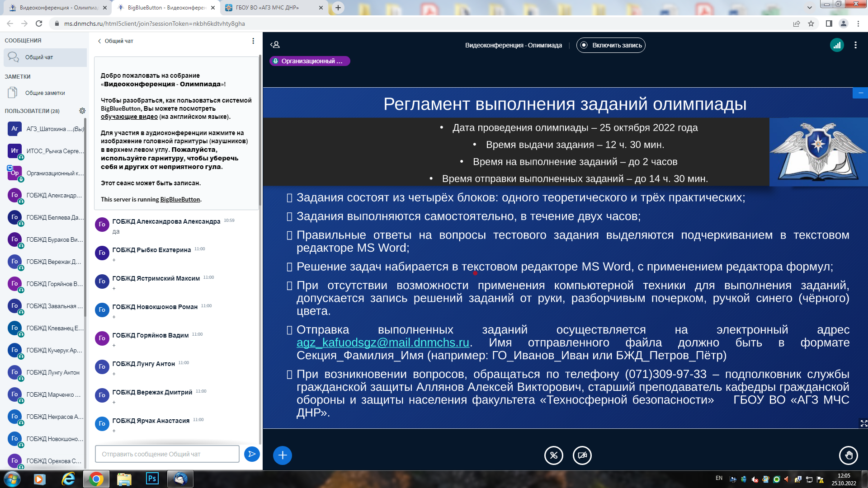Click the join audio phone icon
Viewport: 868px width, 488px height.
[x=554, y=455]
